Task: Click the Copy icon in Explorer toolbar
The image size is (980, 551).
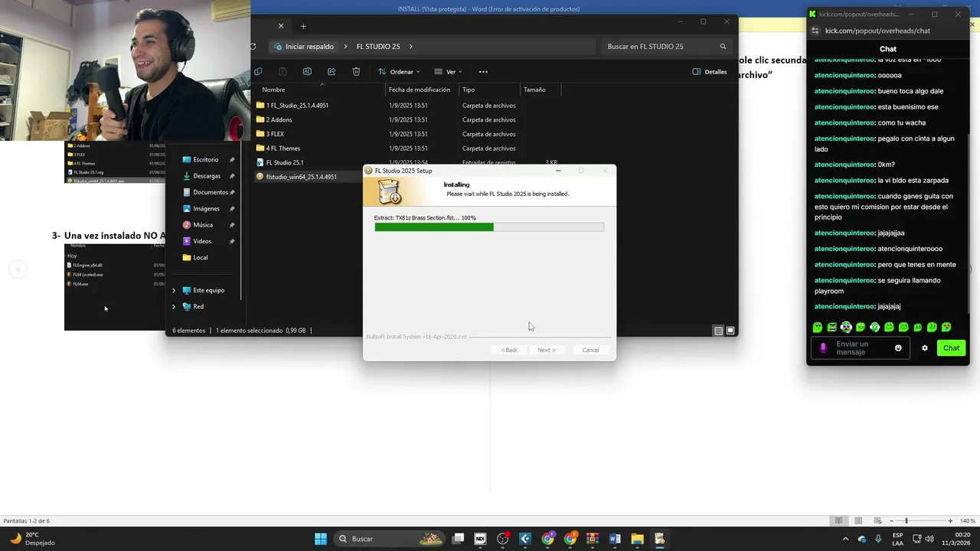Action: (x=258, y=71)
